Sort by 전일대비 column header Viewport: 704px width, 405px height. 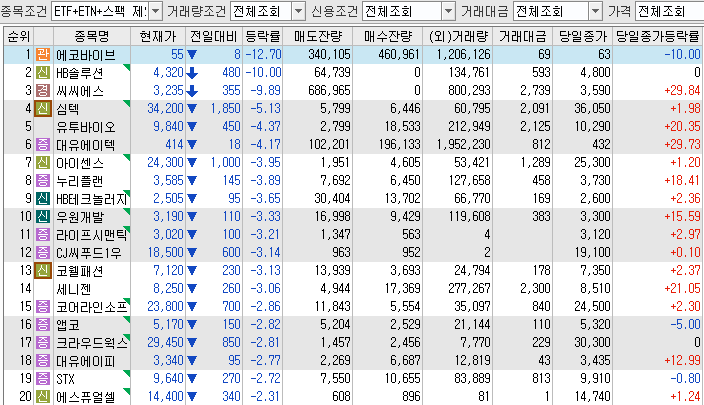tap(214, 36)
